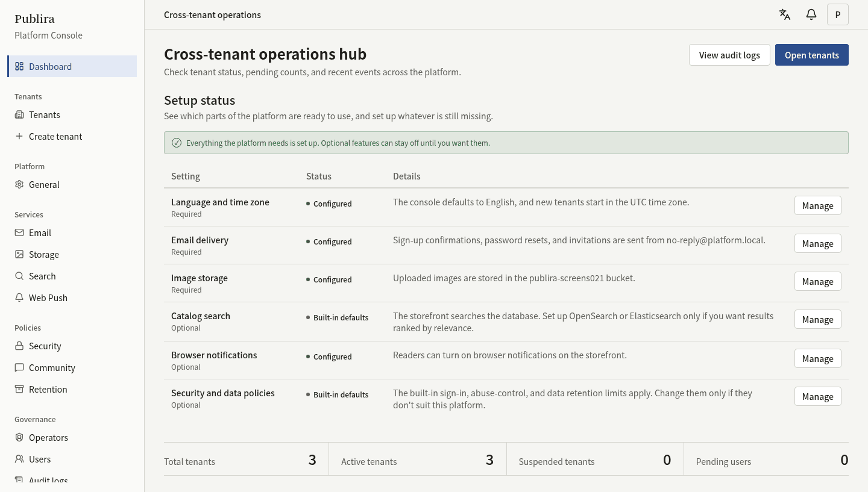The width and height of the screenshot is (868, 492).
Task: Click the Security lock icon
Action: (x=19, y=346)
